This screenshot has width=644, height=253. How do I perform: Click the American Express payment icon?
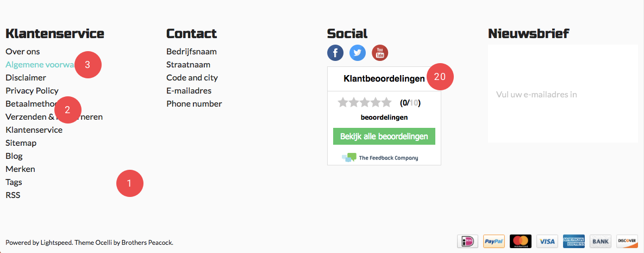coord(574,241)
